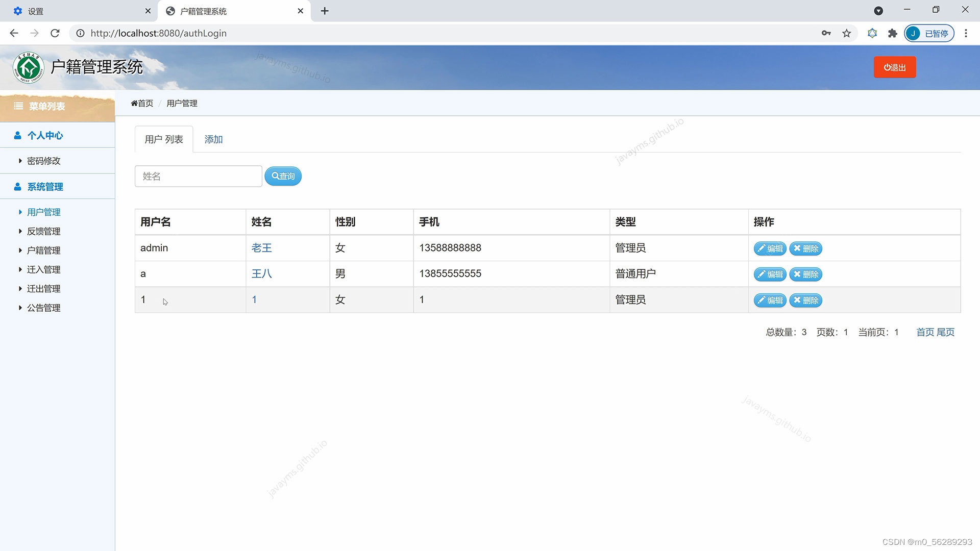
Task: Expand the 系统管理 sidebar section
Action: (45, 187)
